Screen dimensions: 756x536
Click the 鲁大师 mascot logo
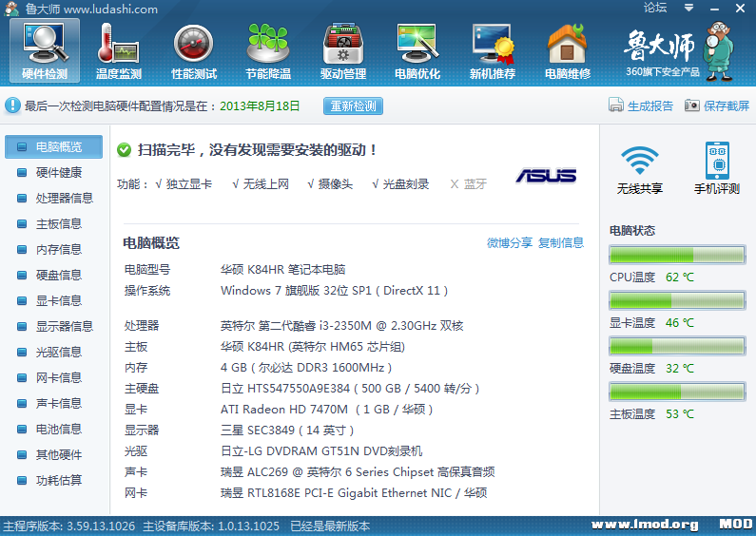click(x=720, y=50)
